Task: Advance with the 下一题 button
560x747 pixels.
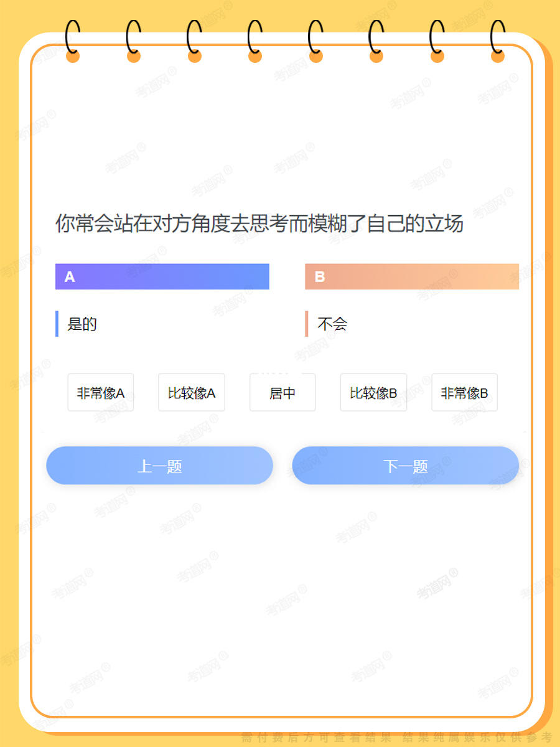Action: click(406, 466)
